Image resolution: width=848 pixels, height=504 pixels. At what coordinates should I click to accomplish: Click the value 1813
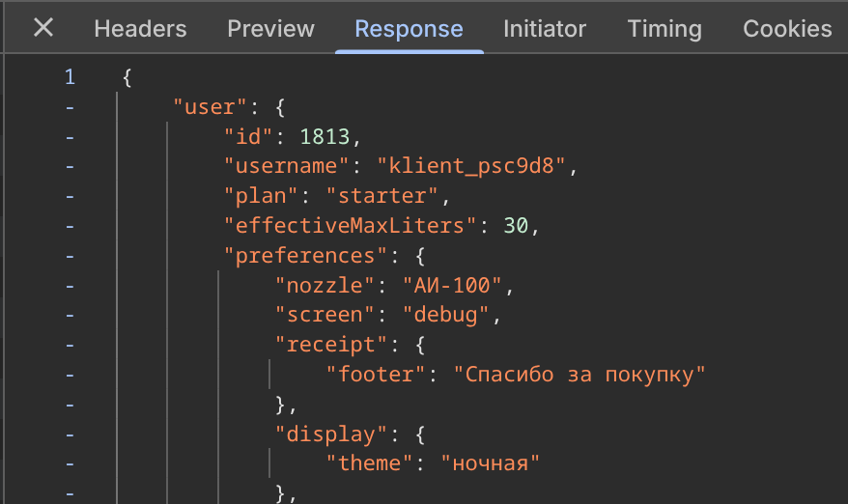(325, 136)
